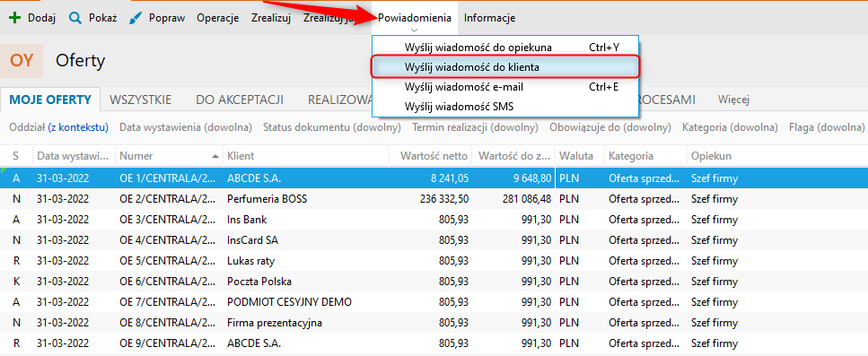Sort by the Wartość do z... column header
This screenshot has height=356, width=868.
click(514, 156)
